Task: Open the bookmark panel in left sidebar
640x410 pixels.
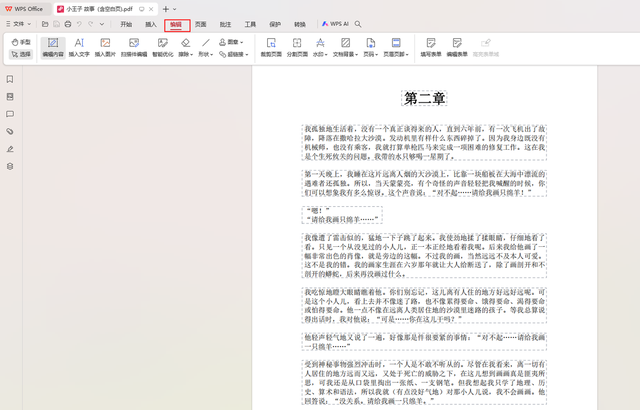Action: (10, 79)
